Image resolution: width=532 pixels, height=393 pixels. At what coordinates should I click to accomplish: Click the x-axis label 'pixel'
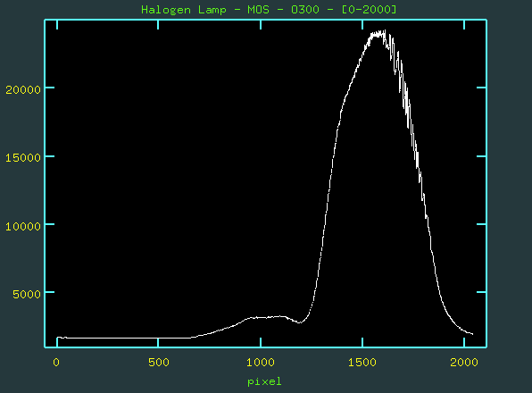click(x=264, y=381)
